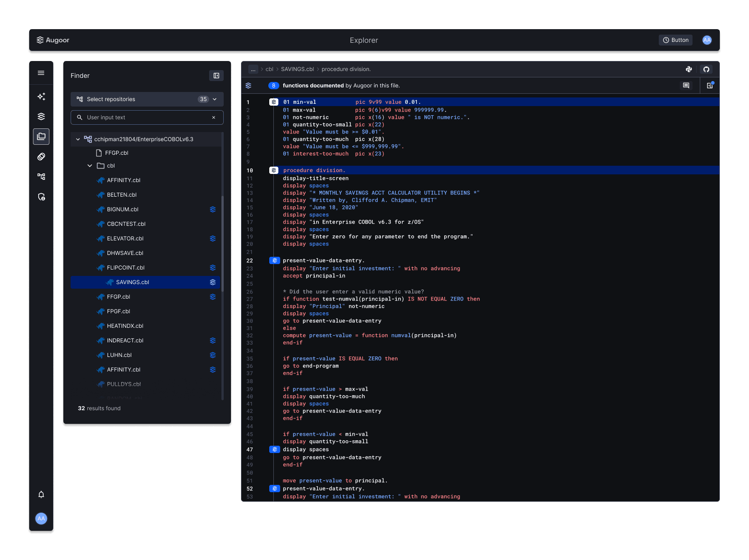Click the cbl breadcrumb segment
749x560 pixels.
coord(269,69)
